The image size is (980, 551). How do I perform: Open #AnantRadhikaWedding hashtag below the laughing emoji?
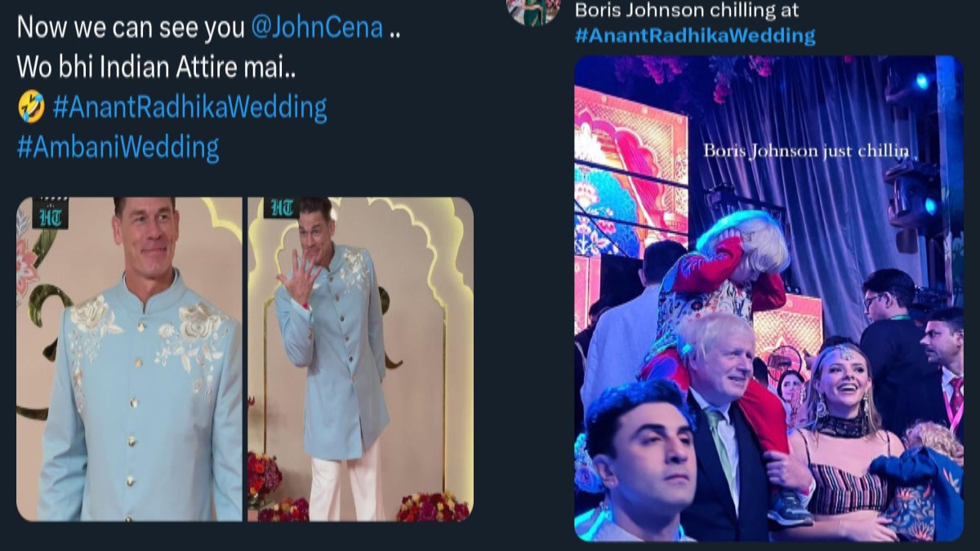189,108
